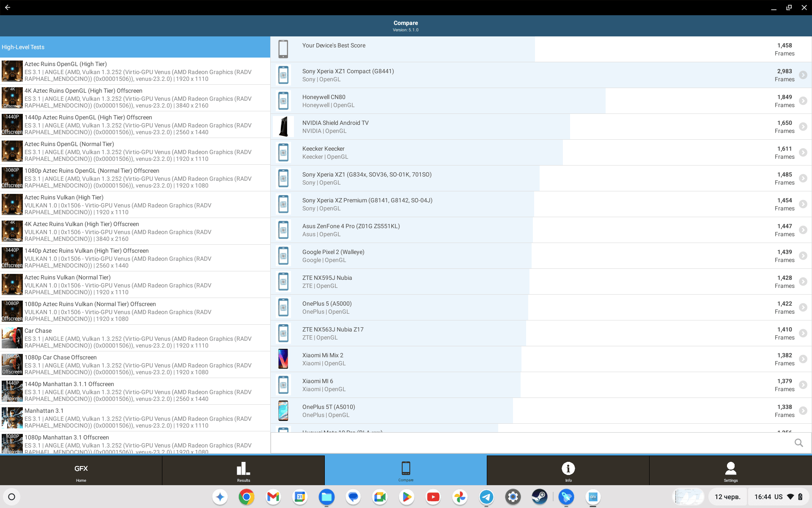Viewport: 812px width, 508px height.
Task: Click the High-Level Tests header
Action: pyautogui.click(x=135, y=47)
